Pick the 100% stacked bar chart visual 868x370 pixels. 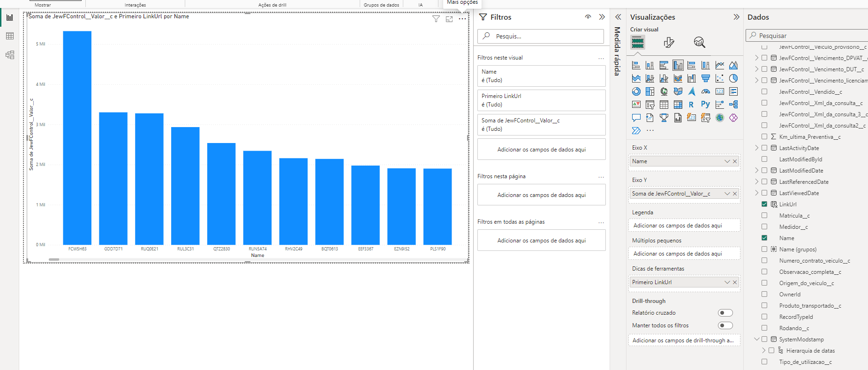click(x=692, y=65)
